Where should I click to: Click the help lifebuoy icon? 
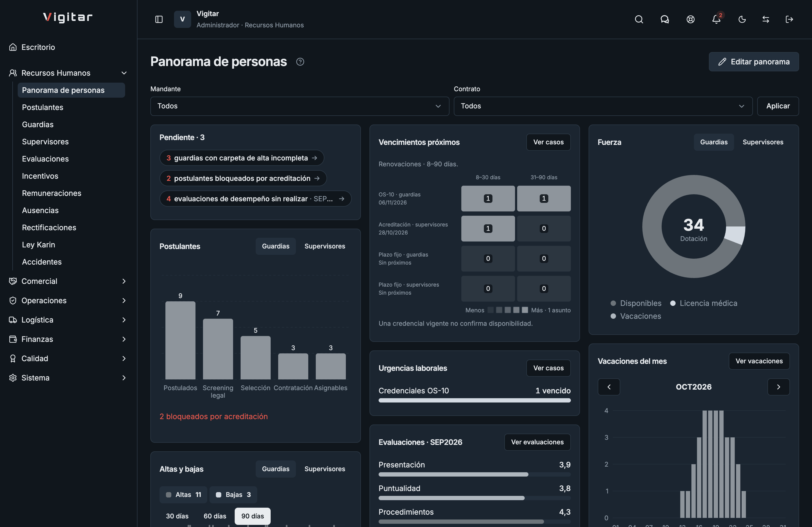tap(690, 19)
